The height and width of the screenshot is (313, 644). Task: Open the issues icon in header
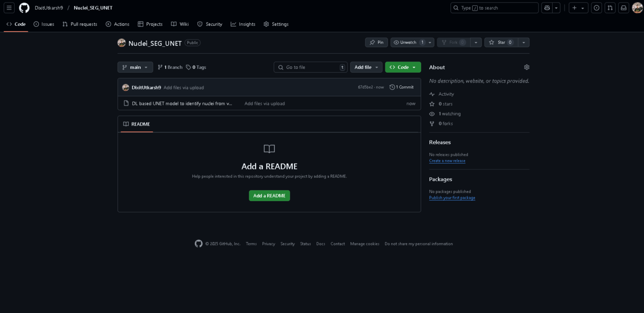click(596, 8)
